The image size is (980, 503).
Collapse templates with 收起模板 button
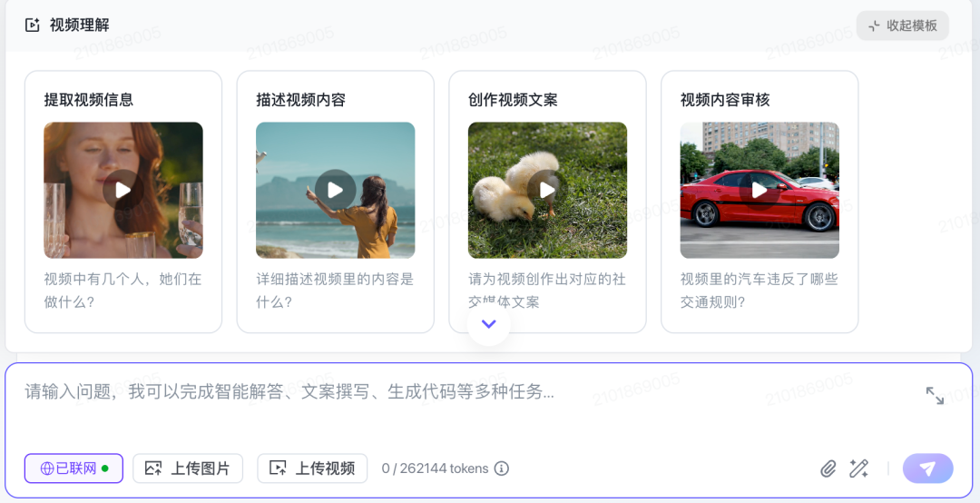coord(903,25)
